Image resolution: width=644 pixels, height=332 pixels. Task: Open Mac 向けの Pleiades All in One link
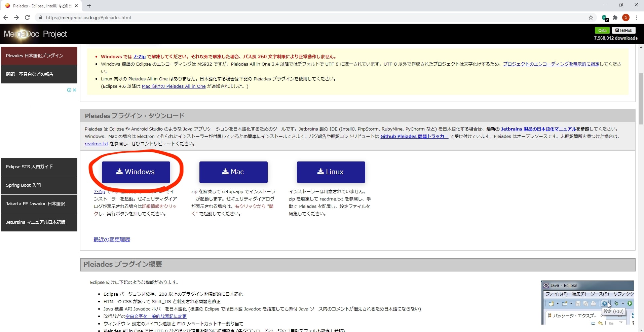pos(174,86)
